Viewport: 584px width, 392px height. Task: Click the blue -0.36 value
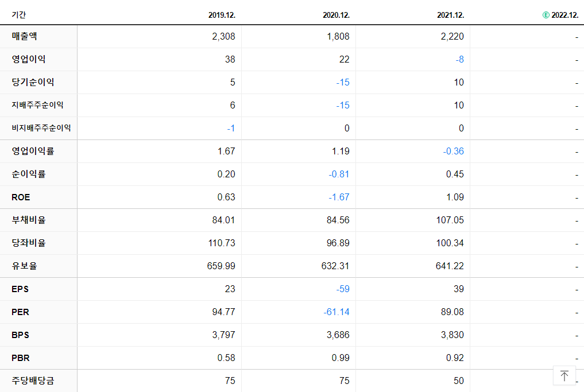point(453,152)
